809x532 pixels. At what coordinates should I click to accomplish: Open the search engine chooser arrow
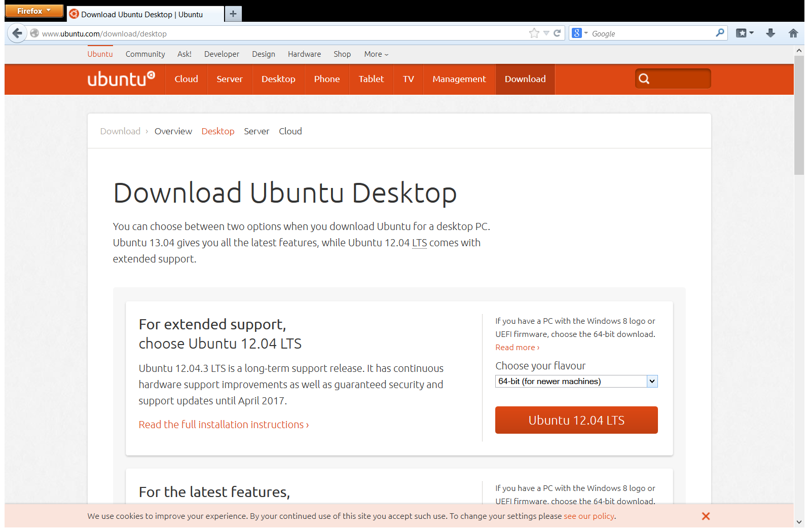586,33
